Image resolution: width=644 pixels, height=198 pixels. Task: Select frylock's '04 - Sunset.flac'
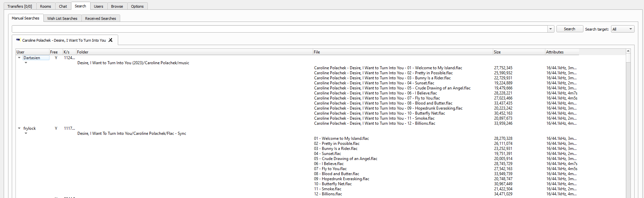point(328,154)
